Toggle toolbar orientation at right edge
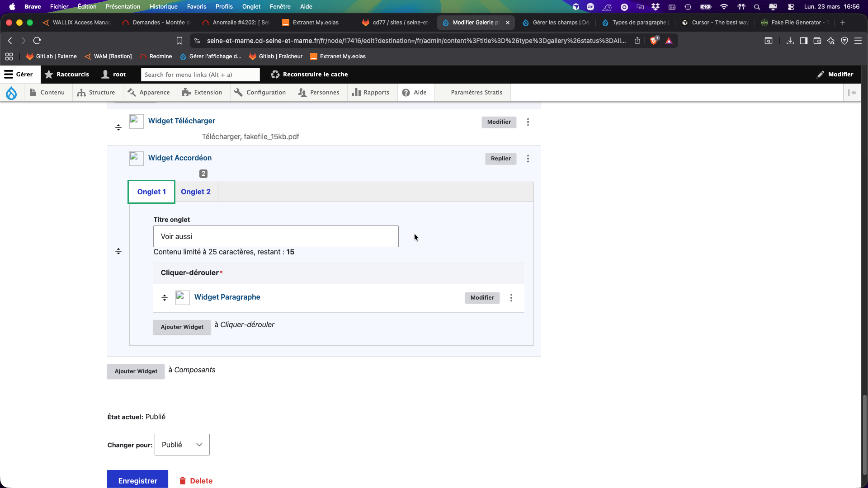Viewport: 868px width, 488px height. coord(852,93)
